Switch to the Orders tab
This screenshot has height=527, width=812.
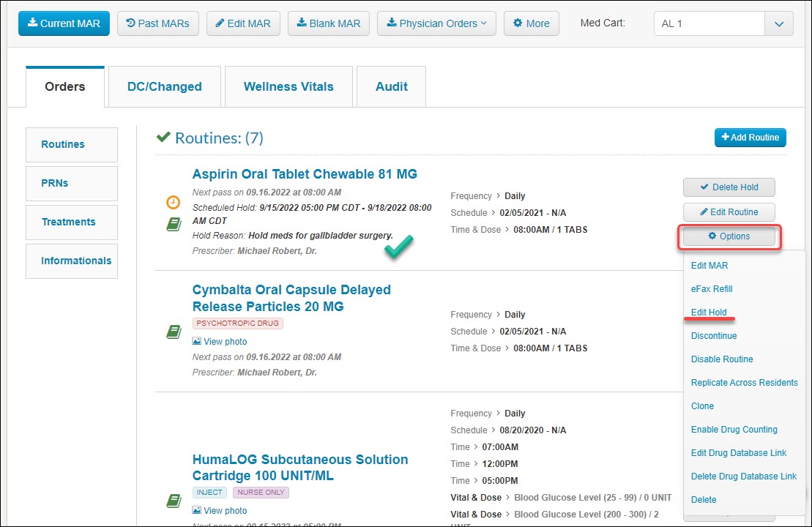(64, 86)
